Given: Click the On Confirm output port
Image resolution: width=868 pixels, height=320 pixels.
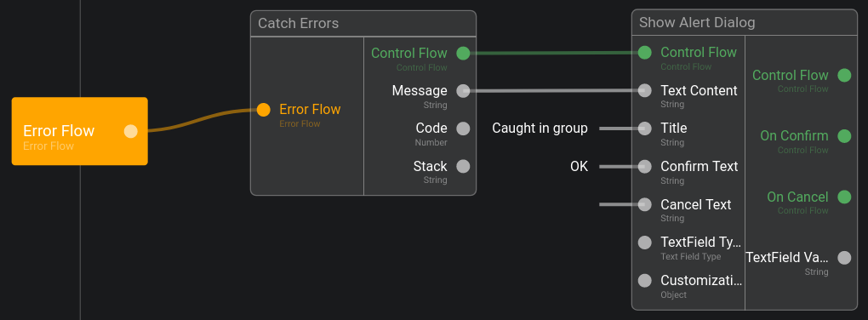Looking at the screenshot, I should [844, 136].
